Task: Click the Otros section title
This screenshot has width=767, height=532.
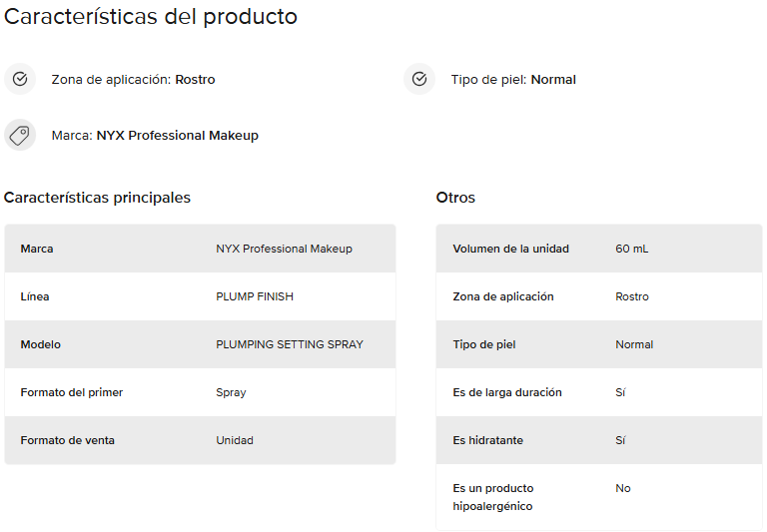Action: point(455,198)
